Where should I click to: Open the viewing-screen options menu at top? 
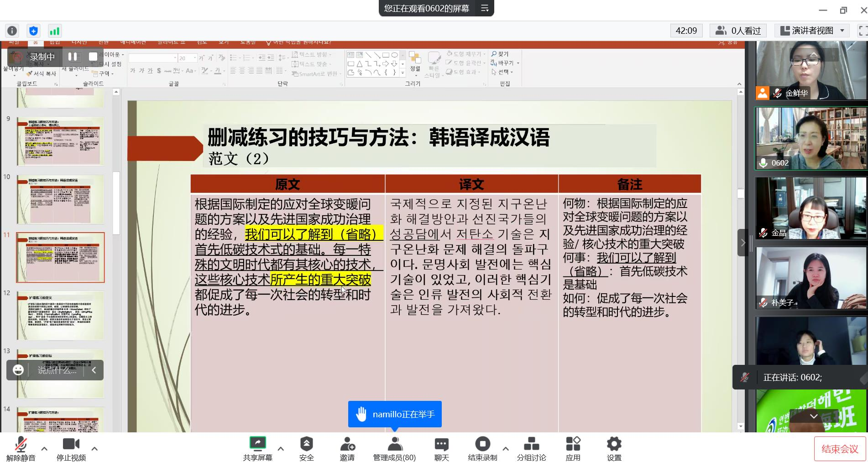click(485, 8)
